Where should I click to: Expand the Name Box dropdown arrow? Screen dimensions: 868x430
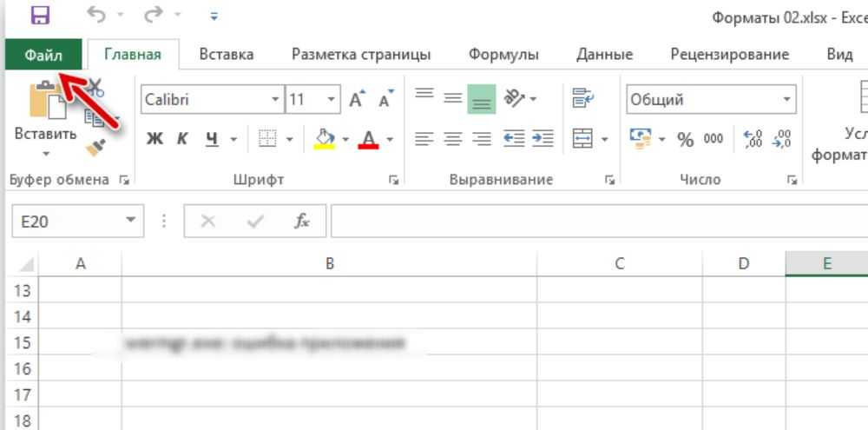tap(131, 220)
